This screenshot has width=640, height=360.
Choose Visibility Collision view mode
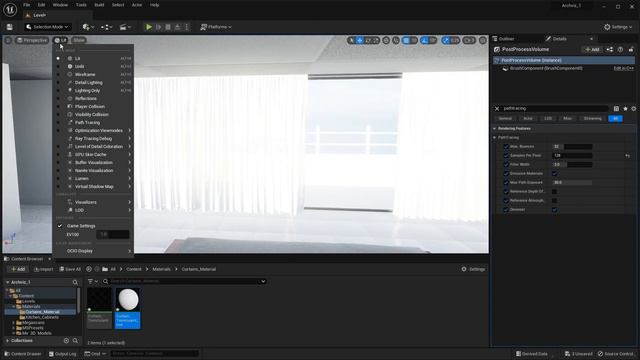tap(93, 115)
